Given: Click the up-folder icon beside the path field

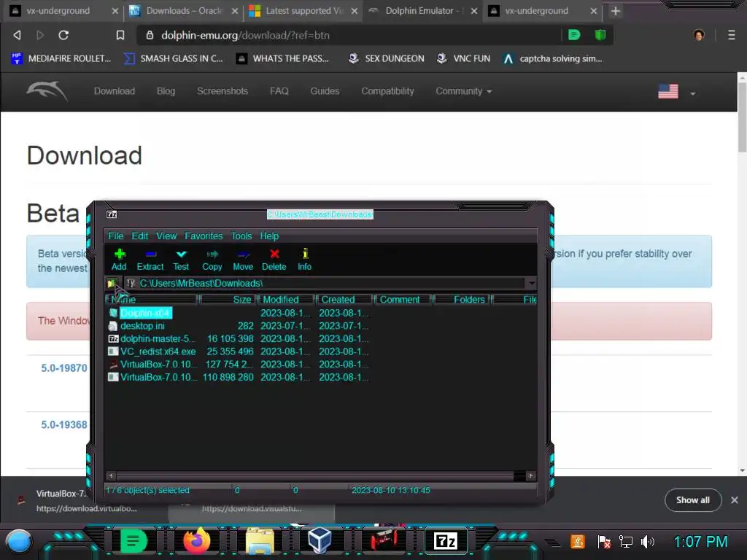Looking at the screenshot, I should point(112,284).
